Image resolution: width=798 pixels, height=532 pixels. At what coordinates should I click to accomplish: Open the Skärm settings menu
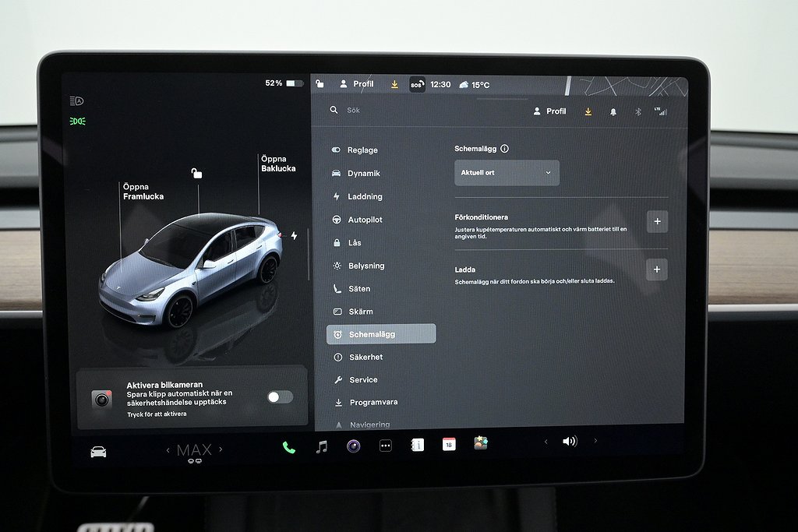353,312
